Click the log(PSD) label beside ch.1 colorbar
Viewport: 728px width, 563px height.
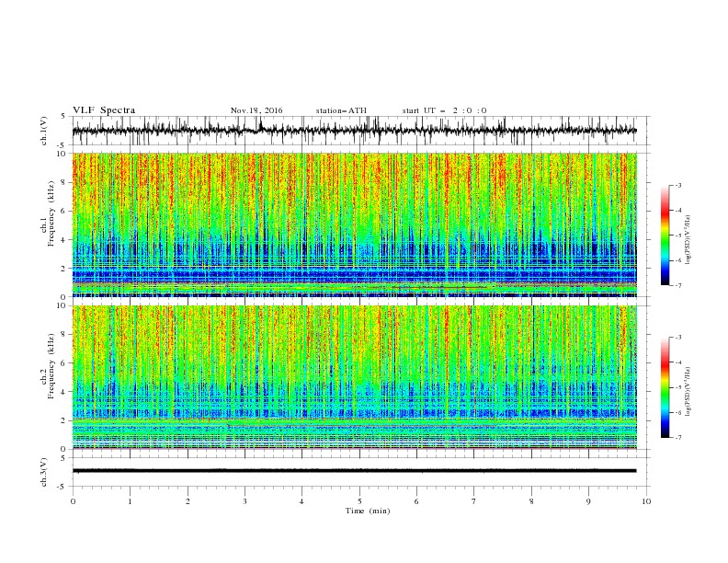[x=688, y=240]
